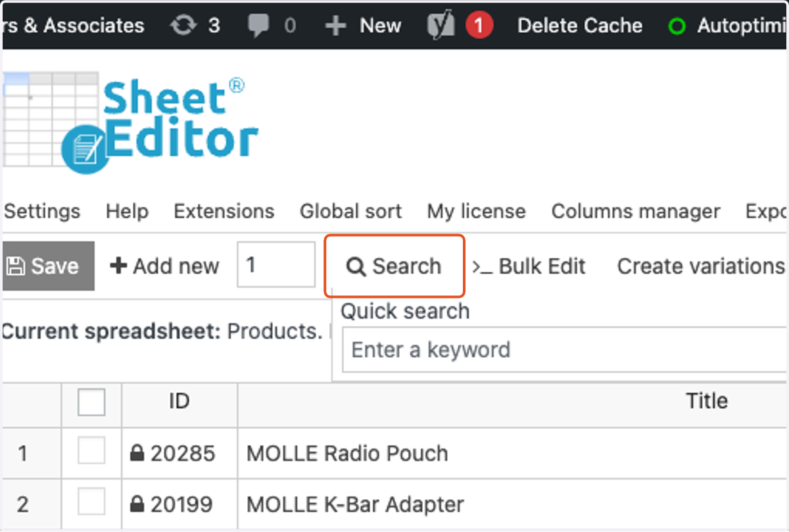Open the Autoptimize admin bar item
Screen dimensions: 789x532
(728, 26)
